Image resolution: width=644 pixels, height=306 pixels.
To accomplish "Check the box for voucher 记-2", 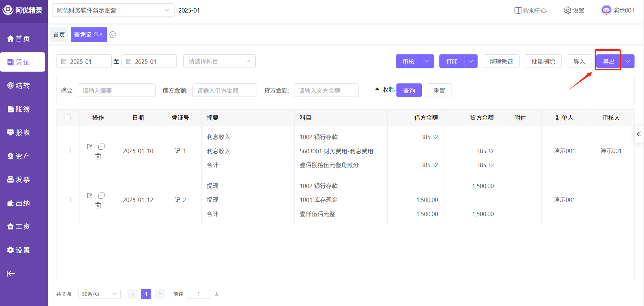I will pos(68,200).
